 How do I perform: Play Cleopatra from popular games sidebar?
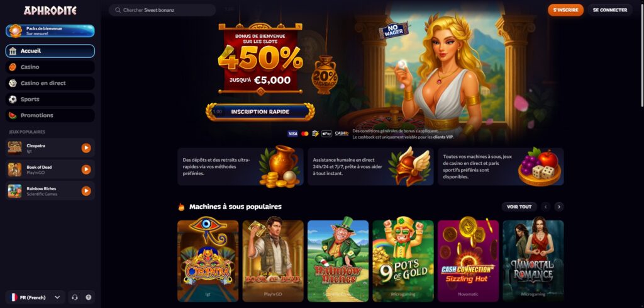click(86, 148)
